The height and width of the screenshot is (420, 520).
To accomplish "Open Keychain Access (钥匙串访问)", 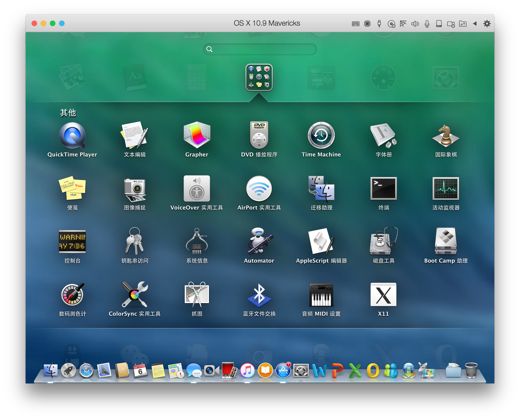I will (135, 241).
